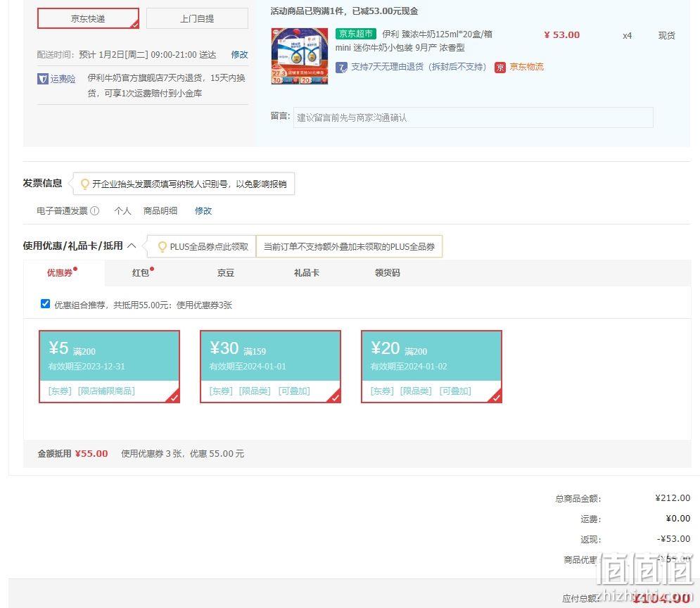Open the 伊利 milk product thumbnail
This screenshot has width=700, height=608.
click(300, 56)
